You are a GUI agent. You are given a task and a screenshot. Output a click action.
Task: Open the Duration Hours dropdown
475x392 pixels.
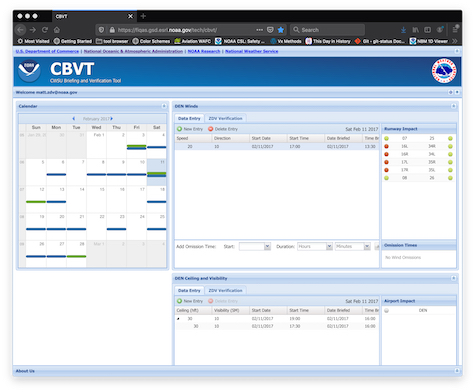(x=329, y=246)
